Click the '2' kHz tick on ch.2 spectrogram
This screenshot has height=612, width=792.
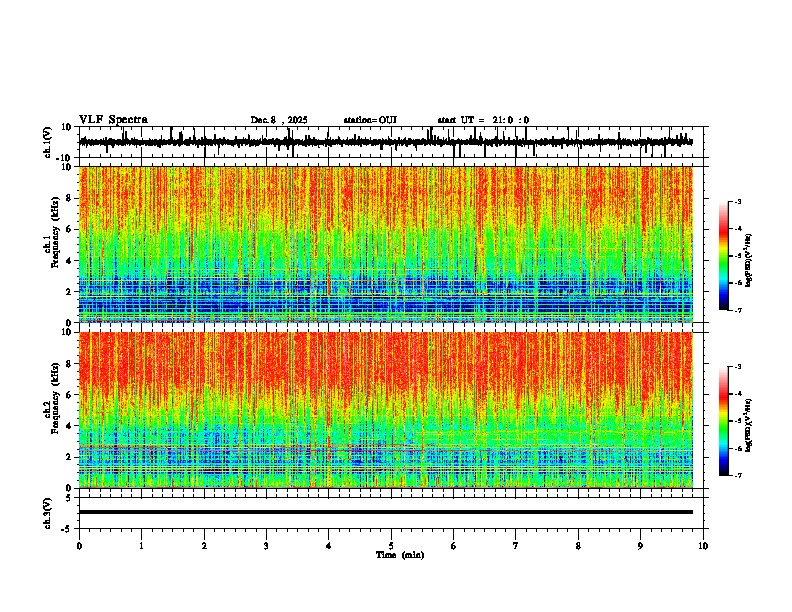pyautogui.click(x=70, y=456)
